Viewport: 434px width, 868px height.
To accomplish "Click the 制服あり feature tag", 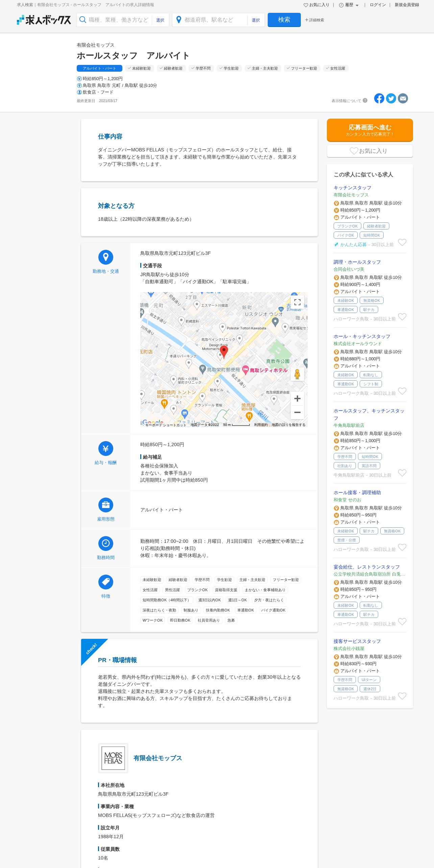I will click(x=191, y=610).
